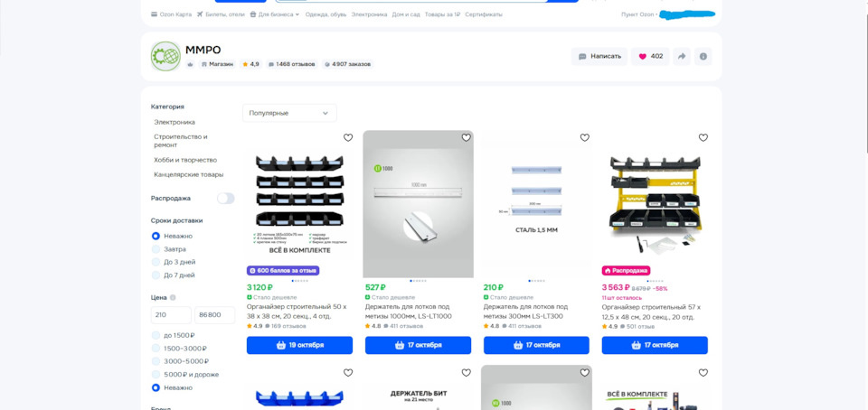The width and height of the screenshot is (868, 410).
Task: Expand the Для бизнеса dropdown
Action: (x=275, y=14)
